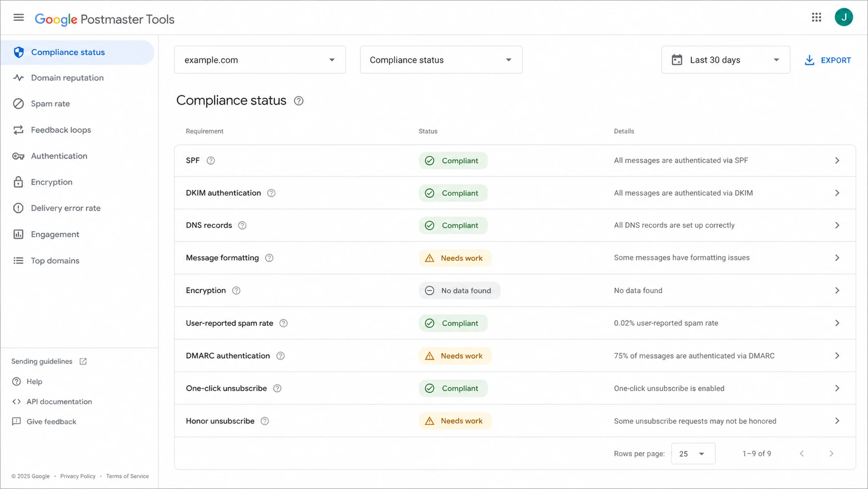Expand the DKIM authentication row chevron
Screen dimensions: 868x489
coord(837,193)
